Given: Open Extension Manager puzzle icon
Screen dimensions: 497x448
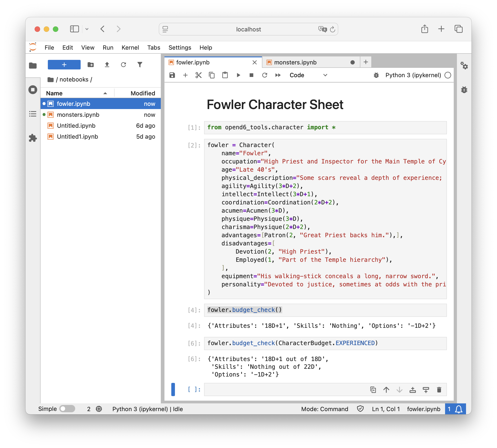Looking at the screenshot, I should click(33, 138).
